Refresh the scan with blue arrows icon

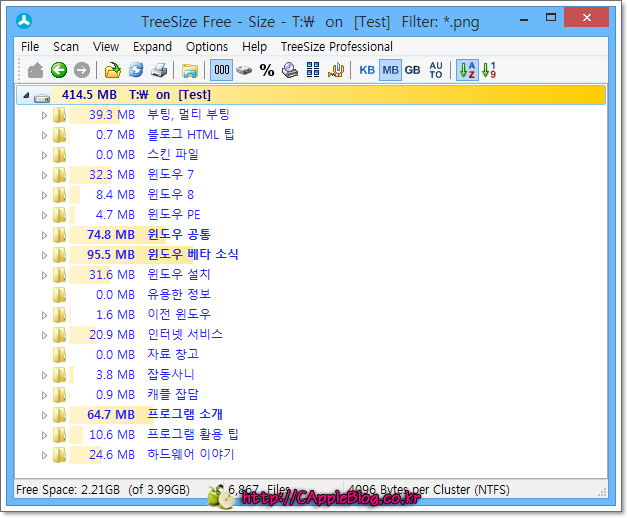[136, 71]
